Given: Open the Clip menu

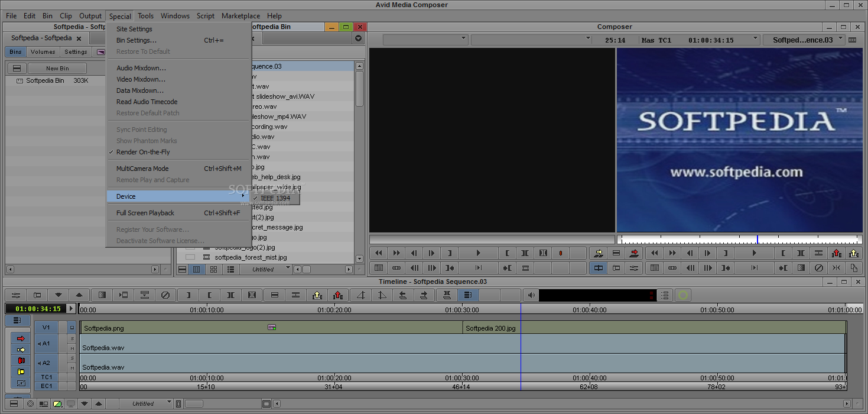Looking at the screenshot, I should coord(66,16).
